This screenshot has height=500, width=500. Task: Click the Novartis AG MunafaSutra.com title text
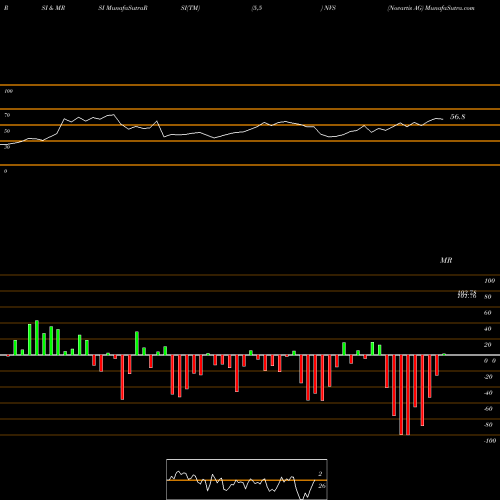pyautogui.click(x=431, y=8)
